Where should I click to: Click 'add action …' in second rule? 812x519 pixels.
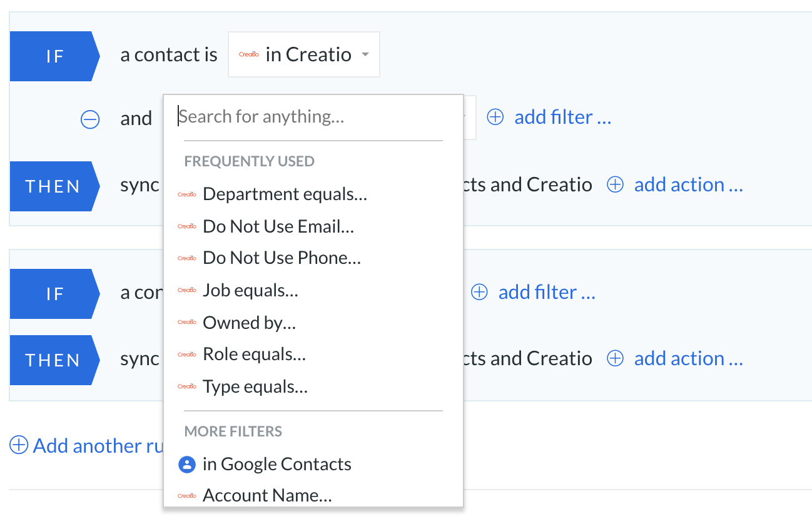click(x=688, y=358)
